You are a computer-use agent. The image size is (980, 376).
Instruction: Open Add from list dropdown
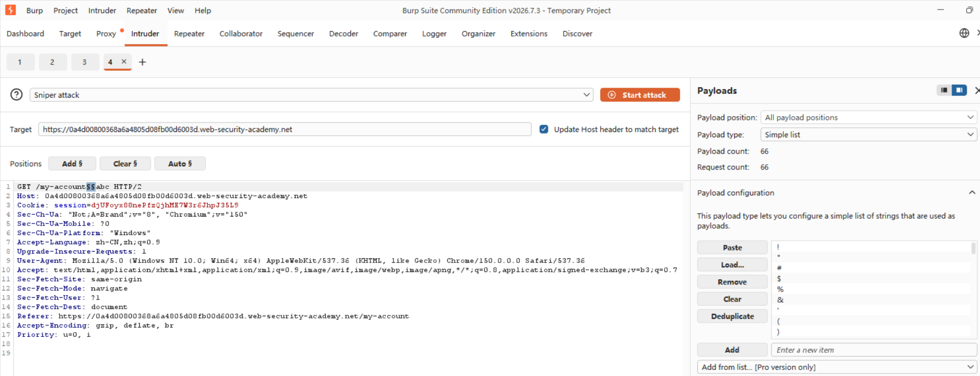837,367
